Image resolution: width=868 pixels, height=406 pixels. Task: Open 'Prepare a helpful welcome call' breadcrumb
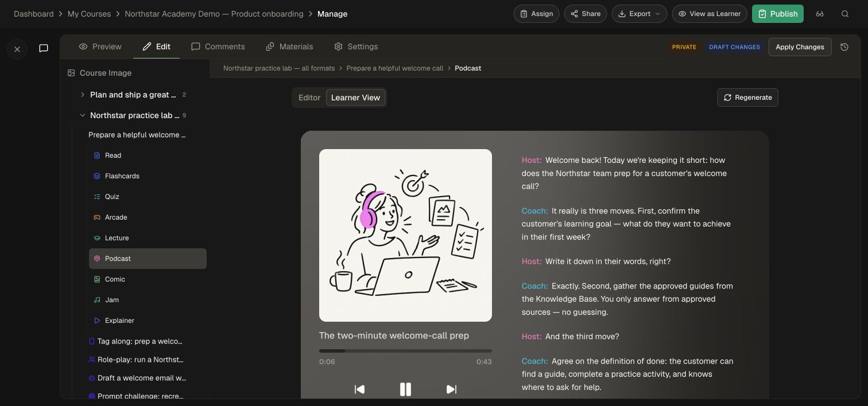[x=395, y=68]
